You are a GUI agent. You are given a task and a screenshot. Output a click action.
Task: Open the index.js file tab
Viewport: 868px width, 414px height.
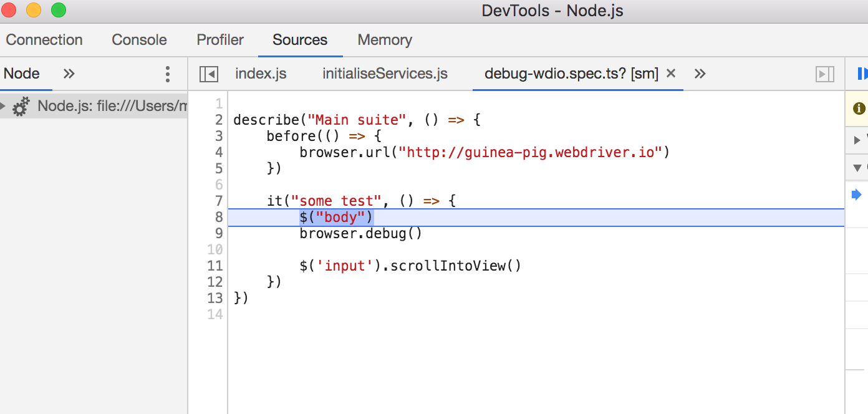[x=261, y=74]
